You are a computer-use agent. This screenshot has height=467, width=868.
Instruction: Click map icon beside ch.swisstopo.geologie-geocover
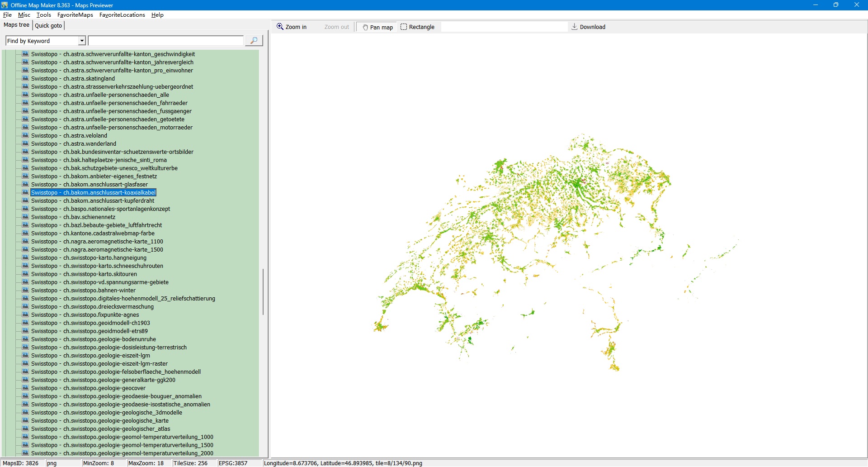tap(26, 388)
